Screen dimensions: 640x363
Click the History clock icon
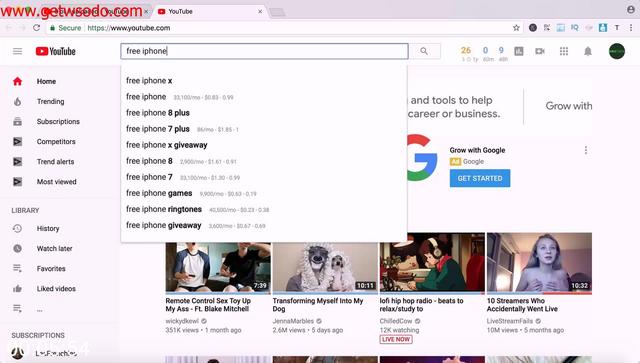(x=17, y=228)
